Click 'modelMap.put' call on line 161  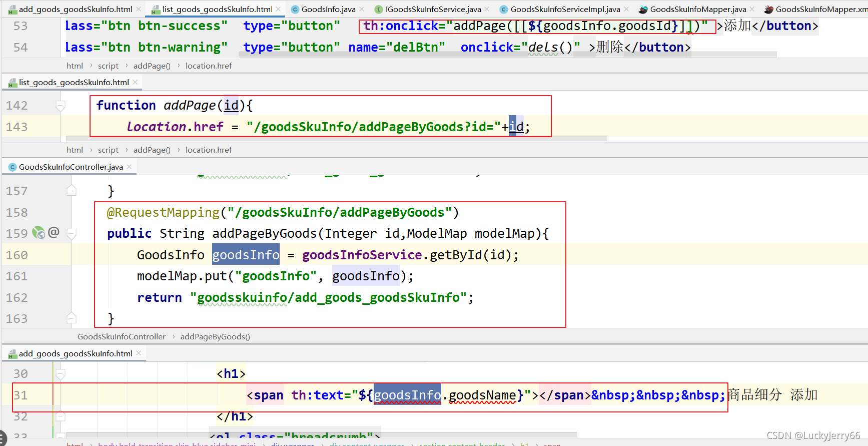(x=182, y=276)
